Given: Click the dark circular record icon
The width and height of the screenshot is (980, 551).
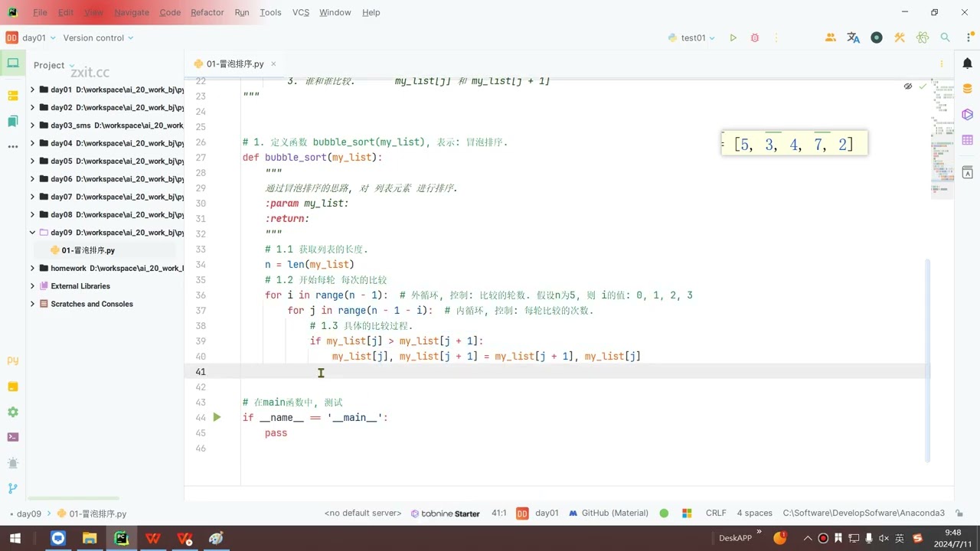Looking at the screenshot, I should pyautogui.click(x=877, y=37).
